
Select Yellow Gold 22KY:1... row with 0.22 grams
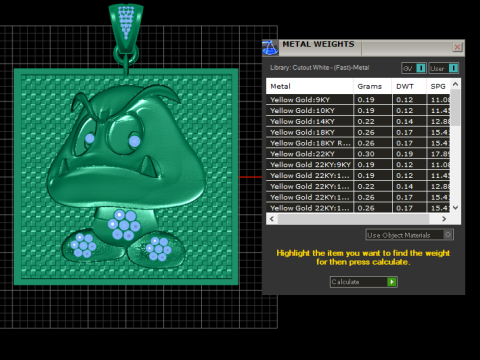(x=358, y=186)
